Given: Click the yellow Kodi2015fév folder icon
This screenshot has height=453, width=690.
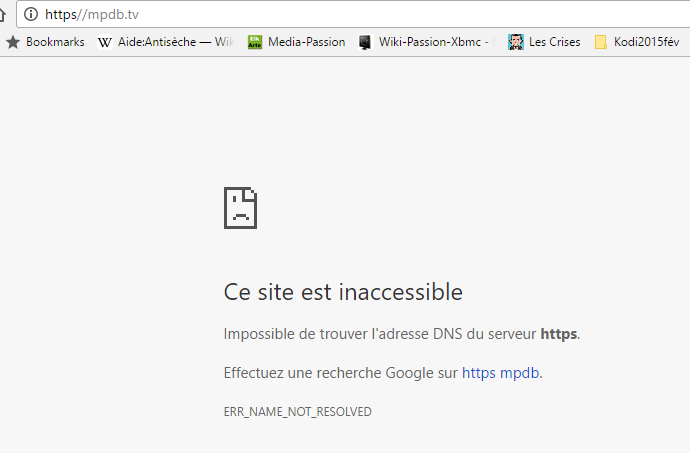Looking at the screenshot, I should coord(600,42).
